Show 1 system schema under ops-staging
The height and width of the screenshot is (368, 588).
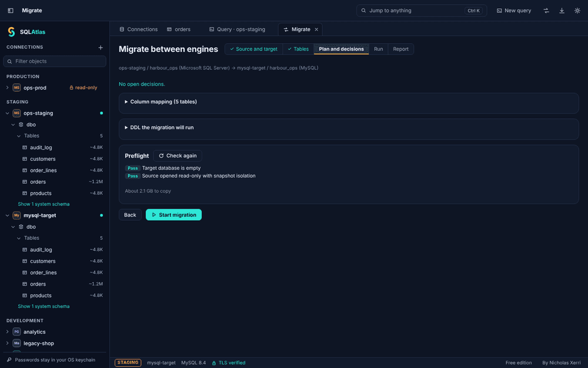click(x=44, y=204)
